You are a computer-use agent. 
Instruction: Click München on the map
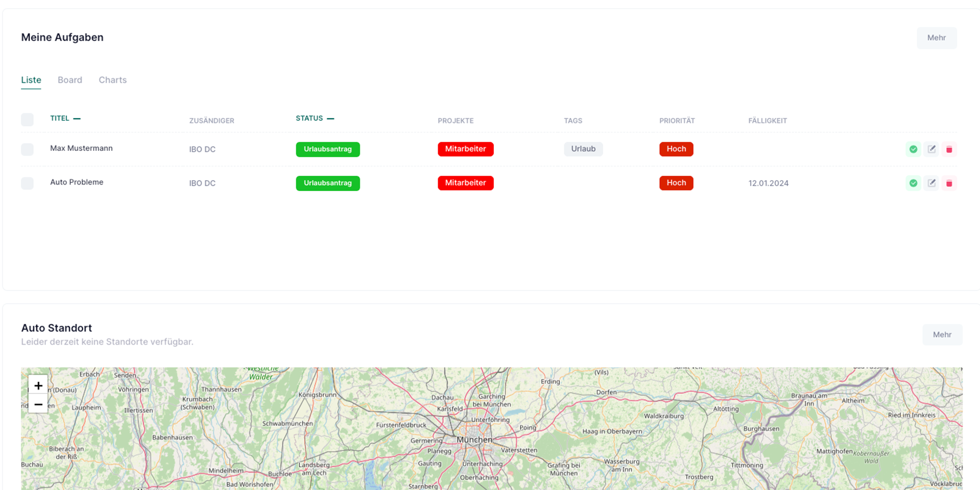[474, 440]
